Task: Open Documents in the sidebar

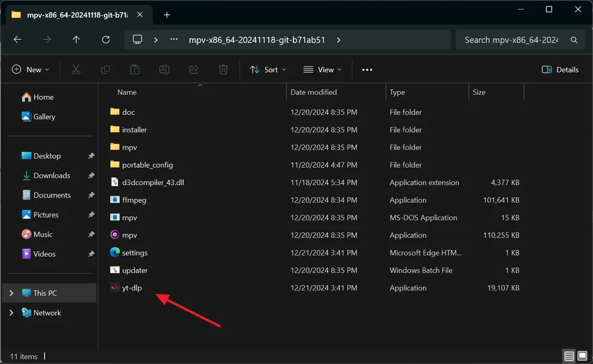Action: [46, 195]
